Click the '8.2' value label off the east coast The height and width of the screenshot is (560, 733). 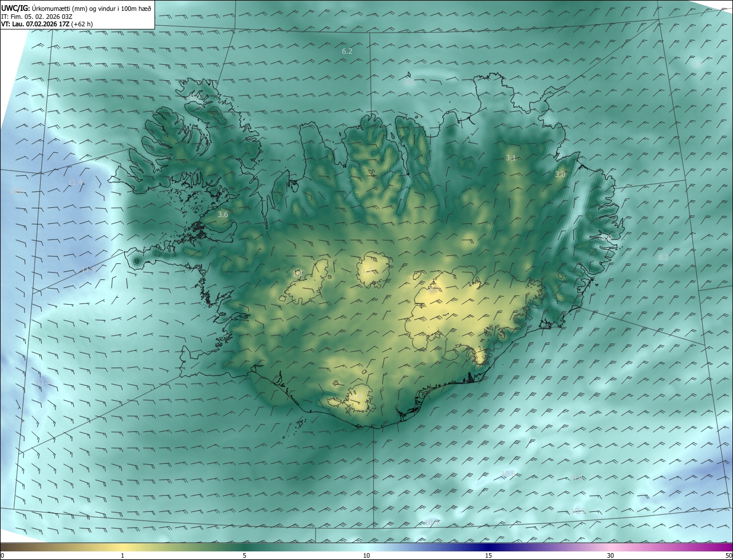(663, 258)
